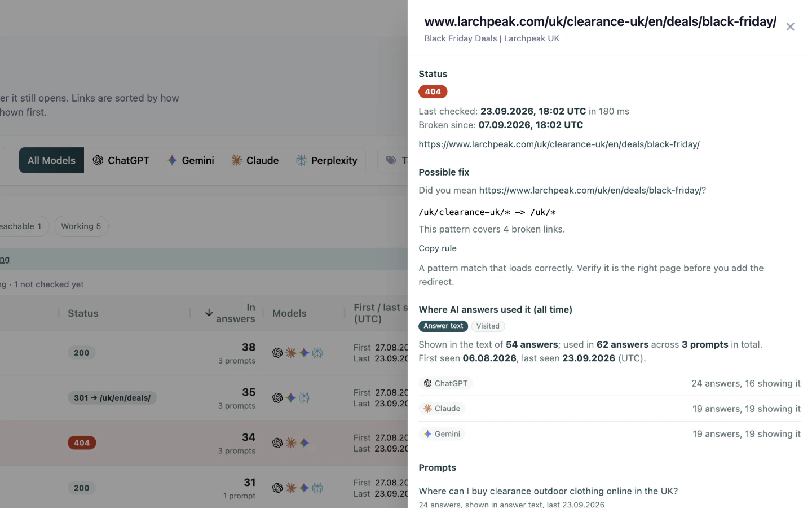
Task: Click the 404 badge in the highlighted row
Action: [x=82, y=443]
